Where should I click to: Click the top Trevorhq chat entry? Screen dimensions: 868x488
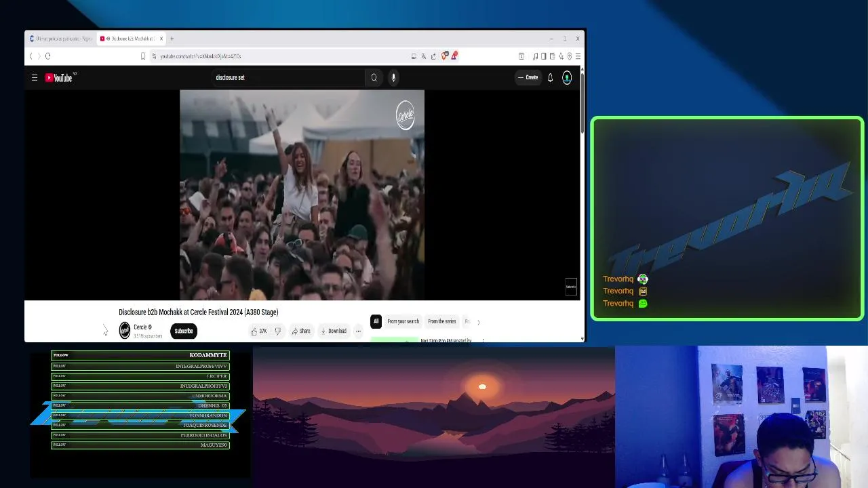click(x=625, y=279)
